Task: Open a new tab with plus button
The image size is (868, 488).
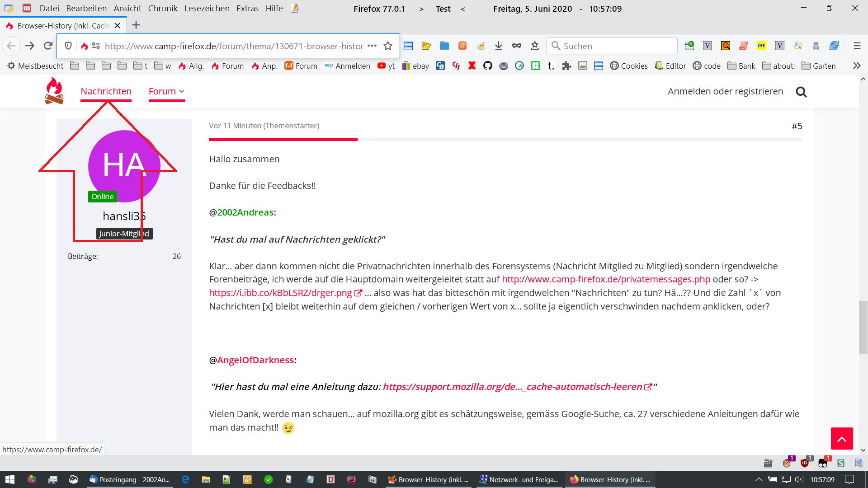Action: point(136,25)
